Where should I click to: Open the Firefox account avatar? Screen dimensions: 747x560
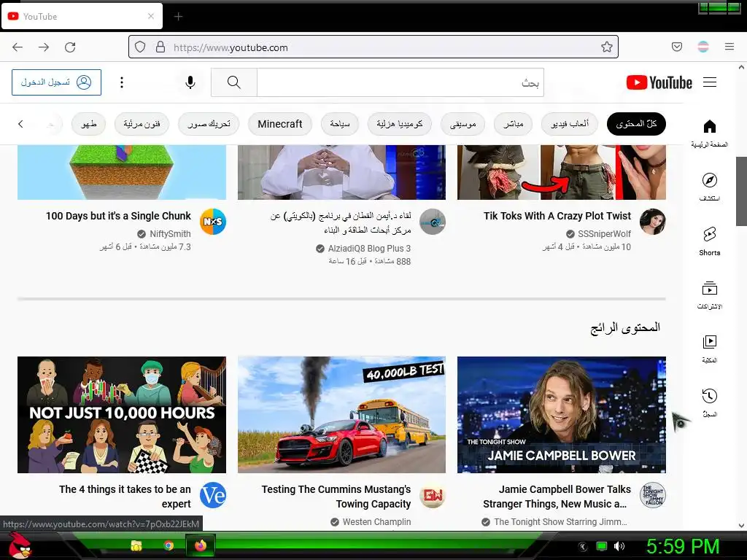703,47
